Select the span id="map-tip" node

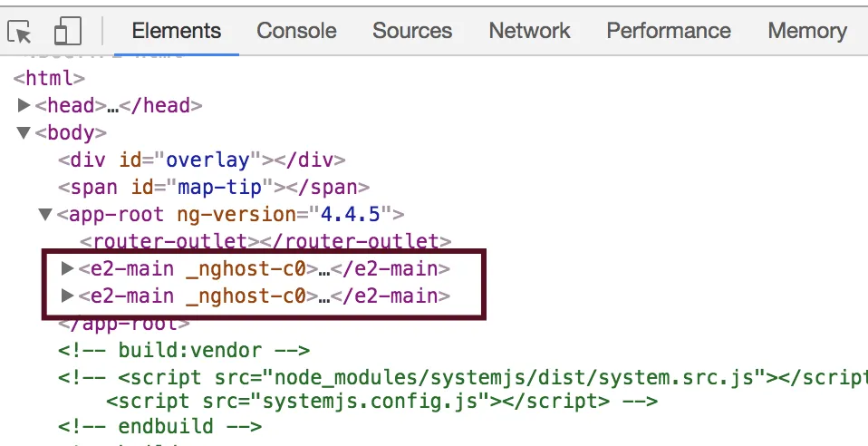pos(214,188)
